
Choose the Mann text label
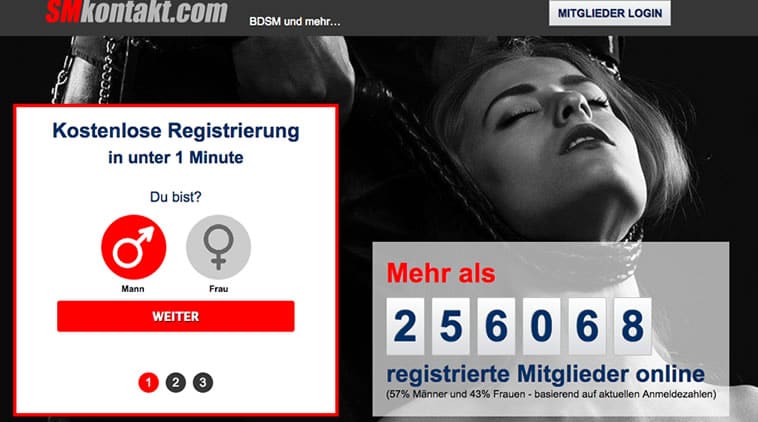coord(133,289)
